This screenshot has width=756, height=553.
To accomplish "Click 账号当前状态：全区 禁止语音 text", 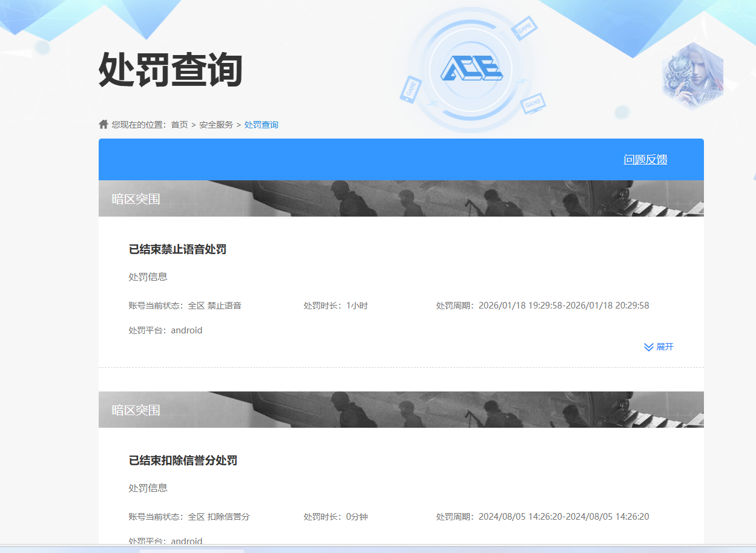I will point(185,306).
